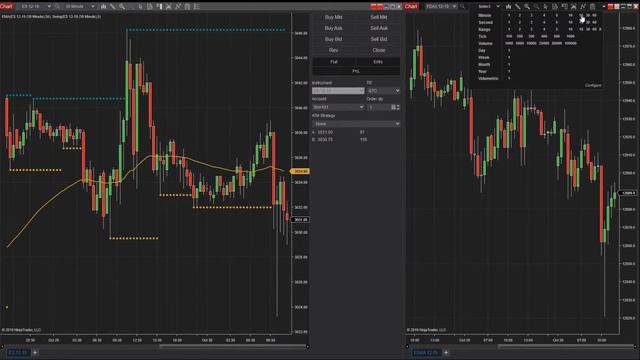The image size is (640, 360).
Task: Open TIF dropdown in Chart Trader
Action: click(383, 91)
